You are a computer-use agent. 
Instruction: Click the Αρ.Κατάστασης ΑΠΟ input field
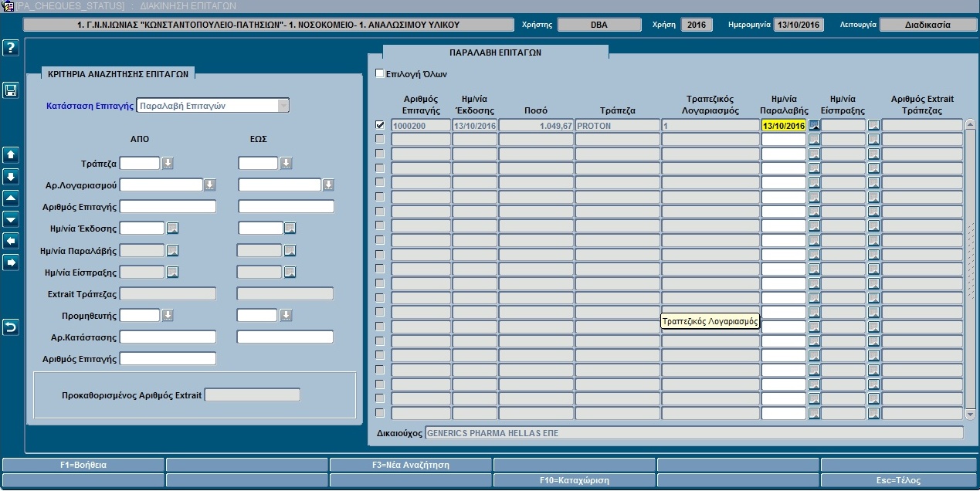[168, 337]
